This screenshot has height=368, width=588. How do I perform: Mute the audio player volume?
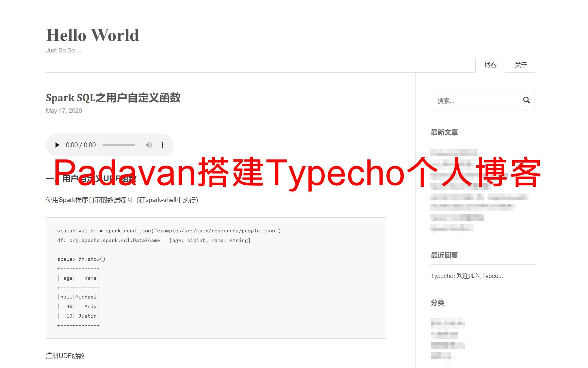pyautogui.click(x=149, y=145)
